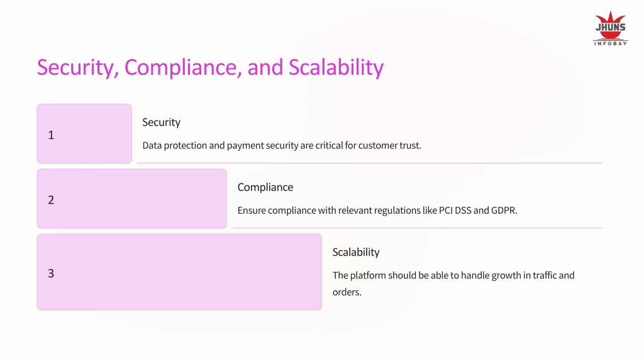This screenshot has height=362, width=644.
Task: Select the 'Security' heading
Action: coord(162,123)
